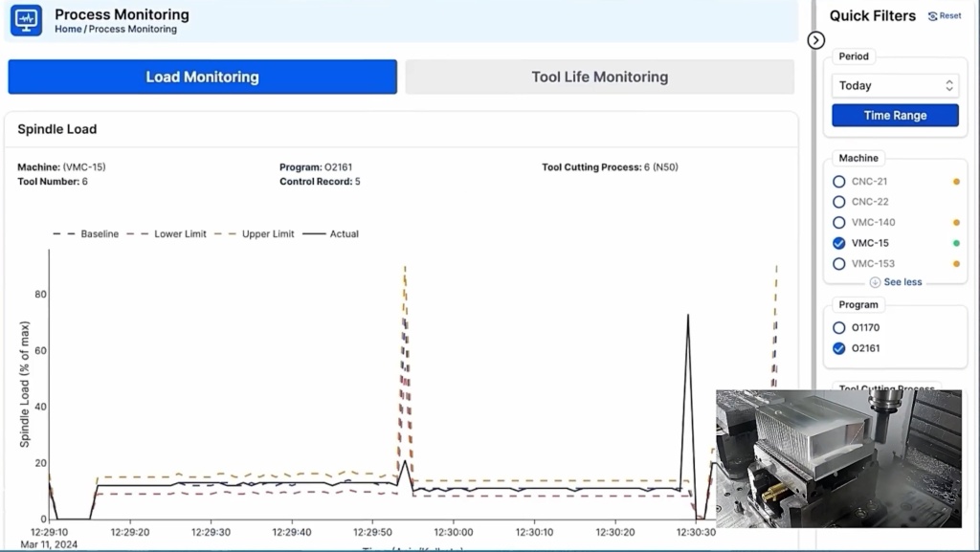The height and width of the screenshot is (552, 980).
Task: Open the Load Monitoring tab
Action: pyautogui.click(x=202, y=77)
